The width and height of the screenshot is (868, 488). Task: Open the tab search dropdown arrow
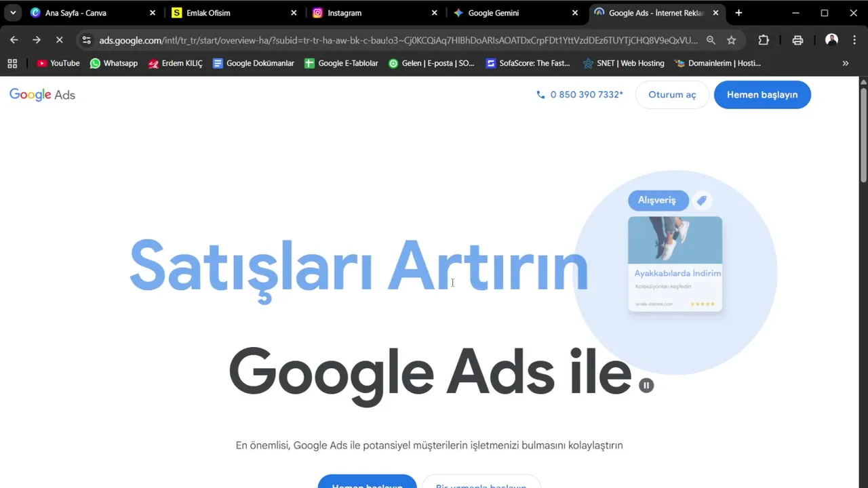click(13, 13)
